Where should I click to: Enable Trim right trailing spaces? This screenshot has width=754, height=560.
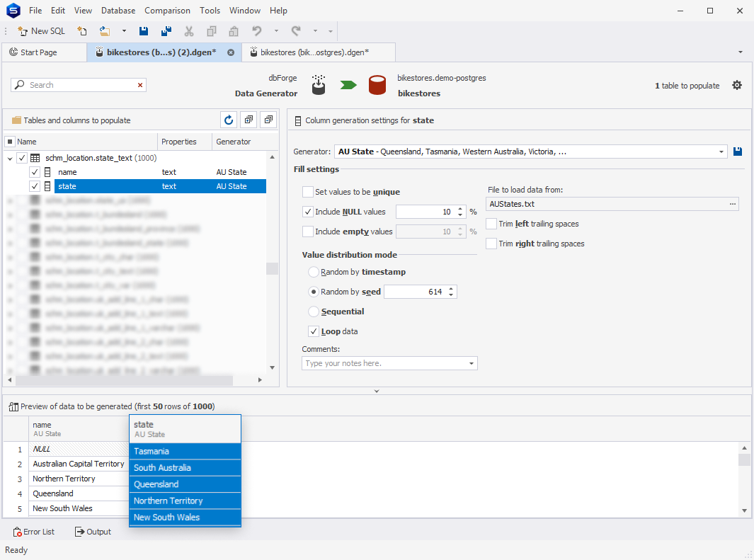click(491, 244)
